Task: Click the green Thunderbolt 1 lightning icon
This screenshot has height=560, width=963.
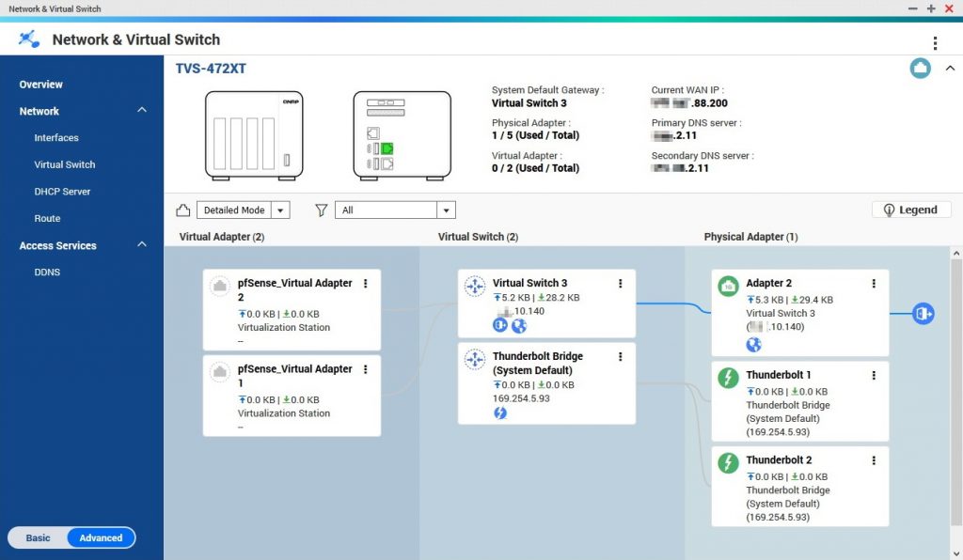Action: coord(729,377)
